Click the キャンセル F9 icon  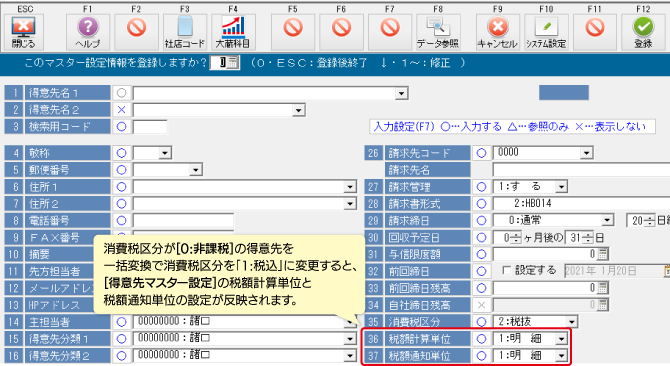pyautogui.click(x=498, y=32)
